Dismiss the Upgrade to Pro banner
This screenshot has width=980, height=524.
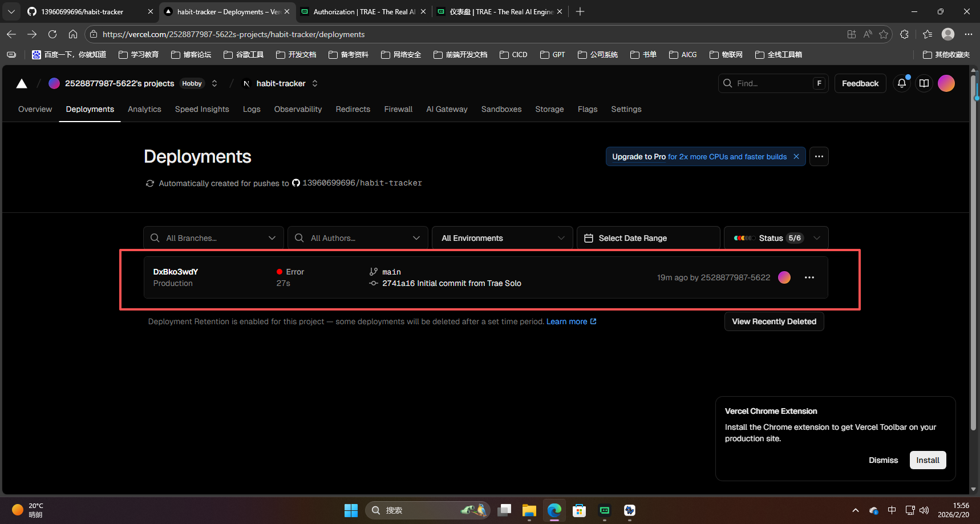pos(796,156)
